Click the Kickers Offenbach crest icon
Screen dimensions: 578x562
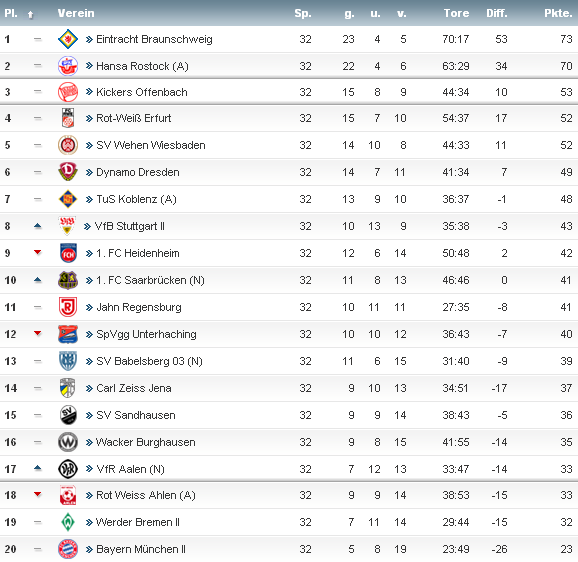pos(68,92)
